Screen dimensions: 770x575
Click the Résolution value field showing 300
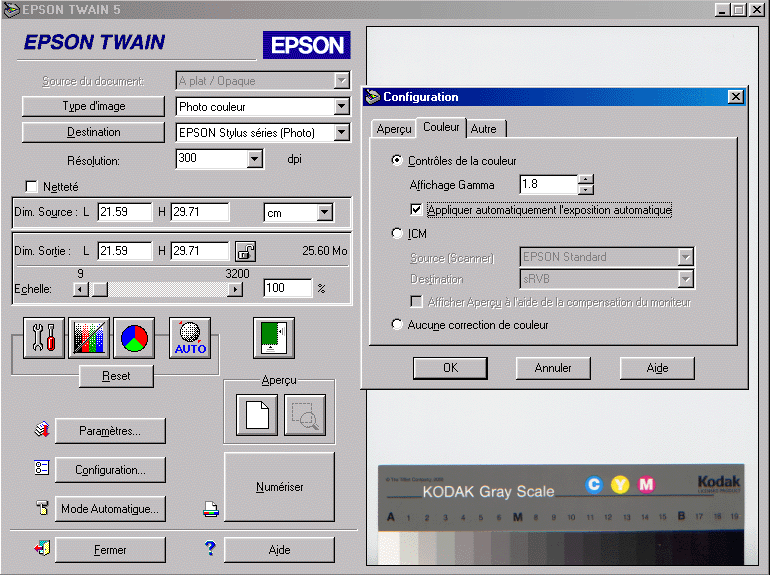click(x=212, y=159)
